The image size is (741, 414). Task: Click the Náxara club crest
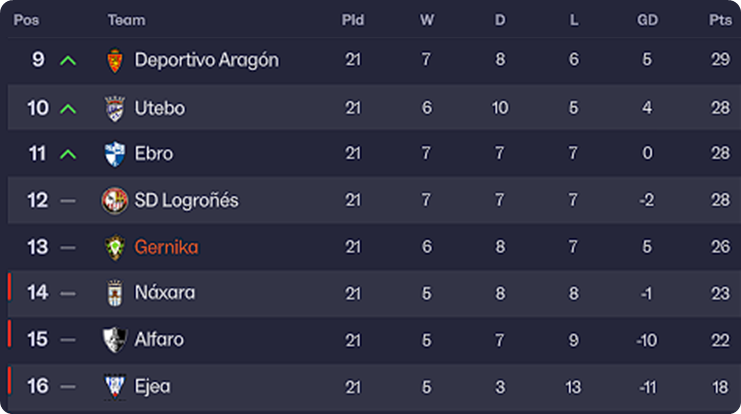pyautogui.click(x=116, y=293)
